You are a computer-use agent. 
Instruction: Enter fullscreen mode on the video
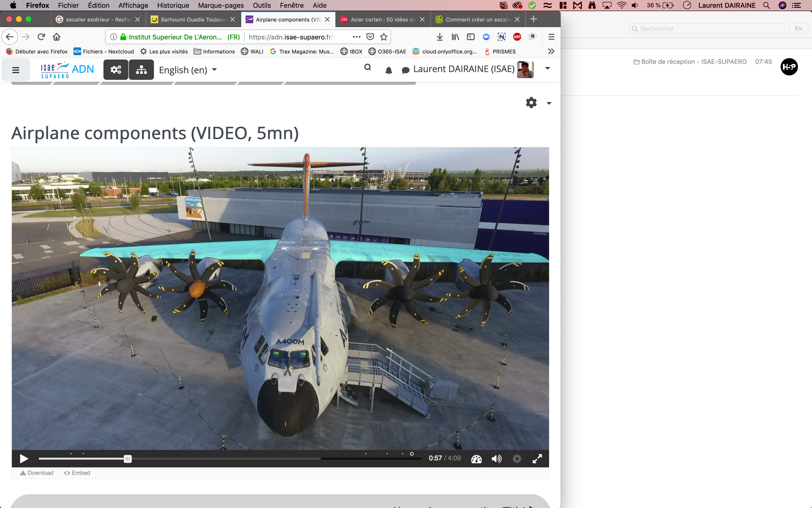pos(537,459)
